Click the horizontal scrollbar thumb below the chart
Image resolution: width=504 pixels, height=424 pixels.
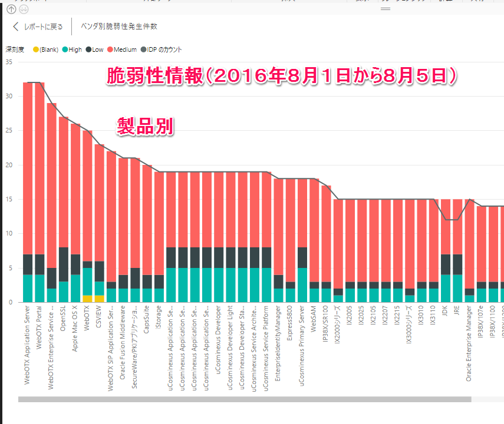pyautogui.click(x=245, y=399)
